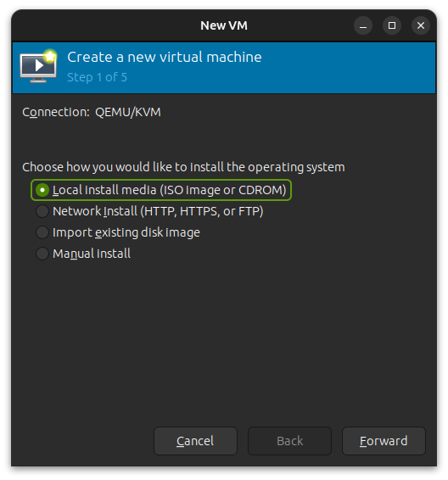The height and width of the screenshot is (480, 448).
Task: Minimize the New VM window
Action: pos(363,25)
